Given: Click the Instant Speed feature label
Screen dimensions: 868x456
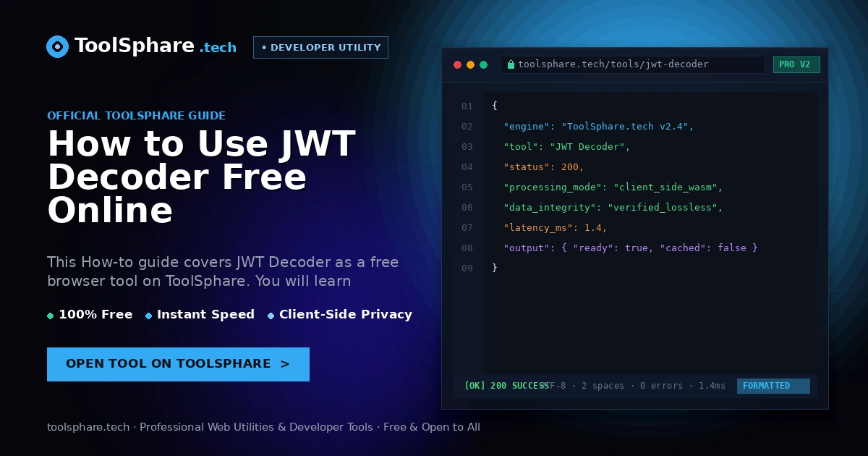Looking at the screenshot, I should point(205,315).
